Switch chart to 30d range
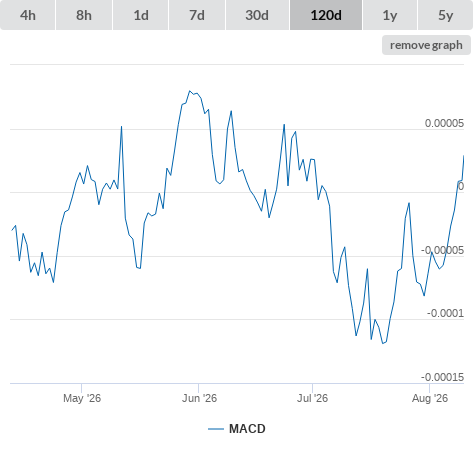 257,15
